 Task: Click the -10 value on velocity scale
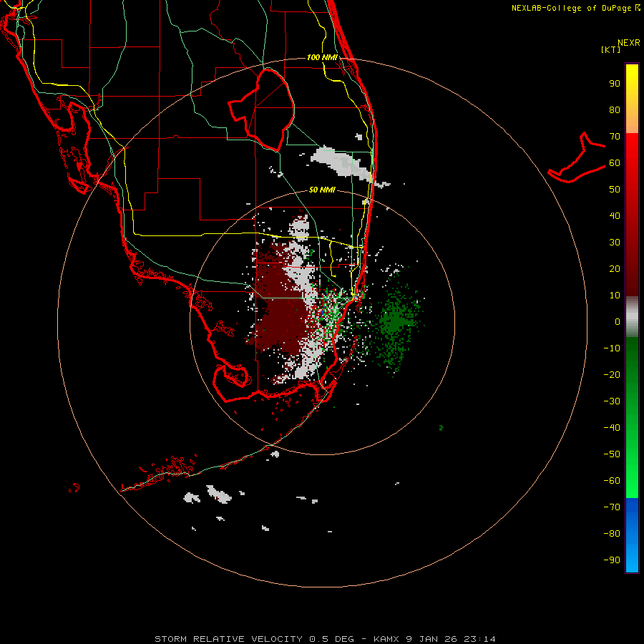click(612, 348)
